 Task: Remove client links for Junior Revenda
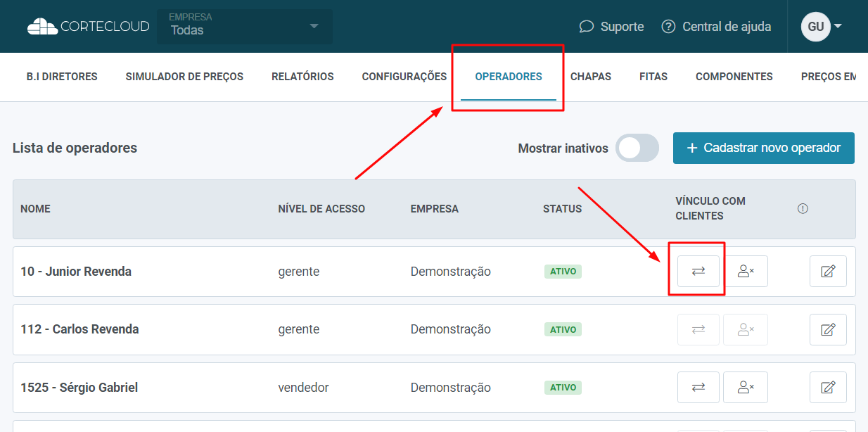(746, 271)
